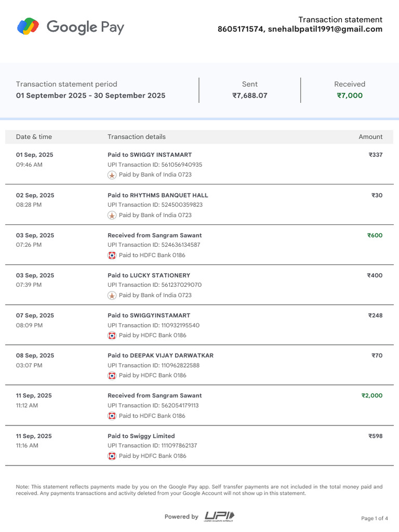Click the UPI logo in the footer
The height and width of the screenshot is (532, 399).
click(219, 516)
